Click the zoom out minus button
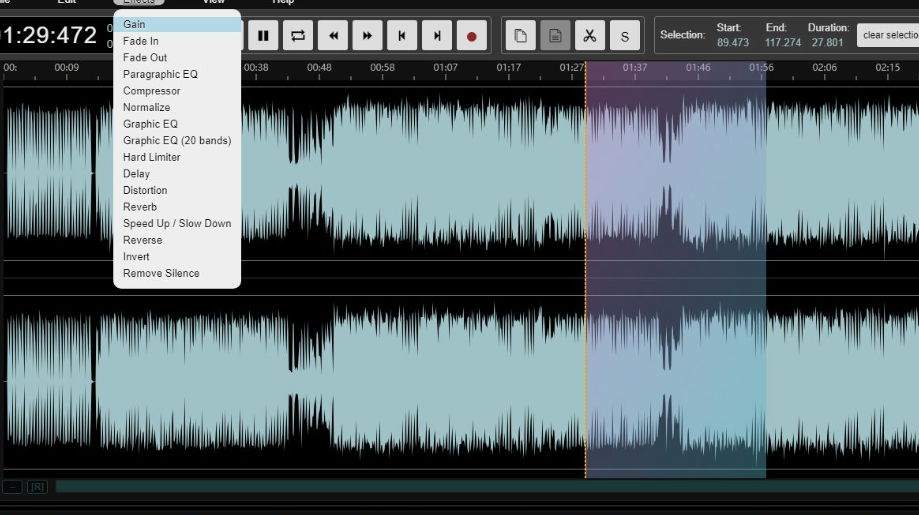Viewport: 919px width, 515px height. point(12,487)
